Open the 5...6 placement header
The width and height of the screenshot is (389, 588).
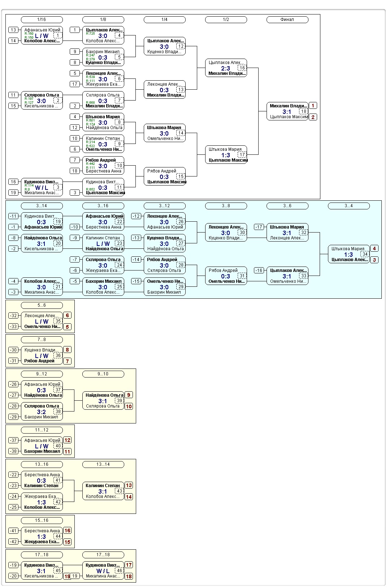point(42,305)
